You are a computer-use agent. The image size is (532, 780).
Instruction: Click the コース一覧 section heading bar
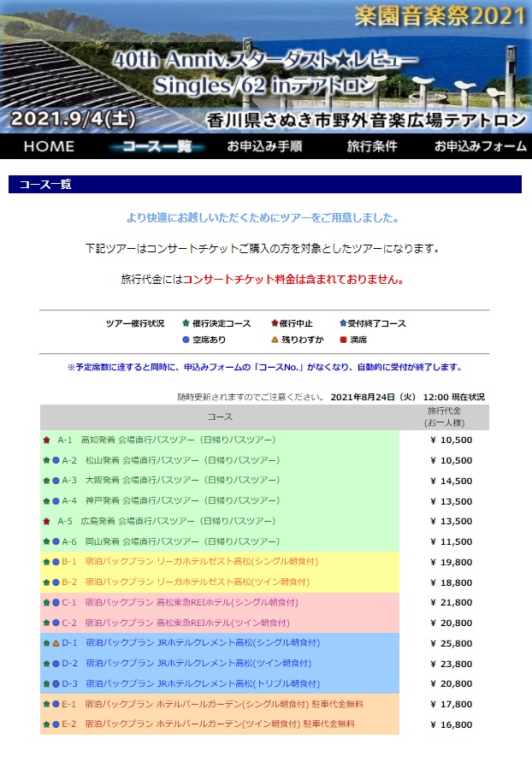(265, 184)
